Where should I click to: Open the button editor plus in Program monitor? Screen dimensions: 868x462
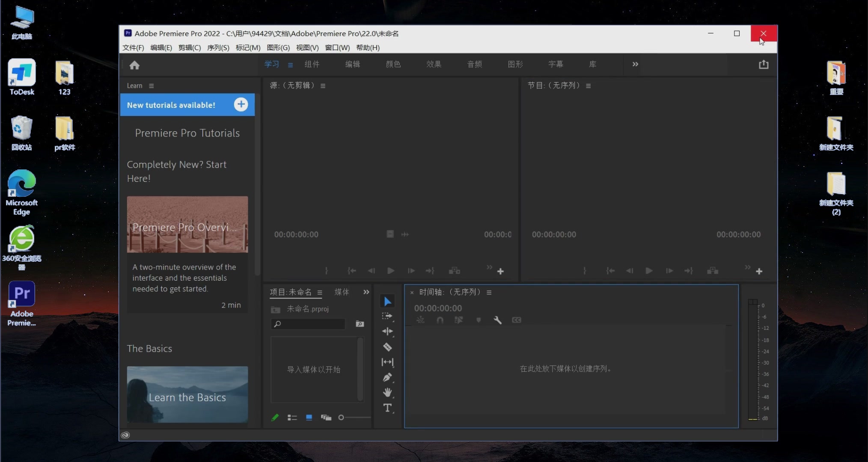759,271
